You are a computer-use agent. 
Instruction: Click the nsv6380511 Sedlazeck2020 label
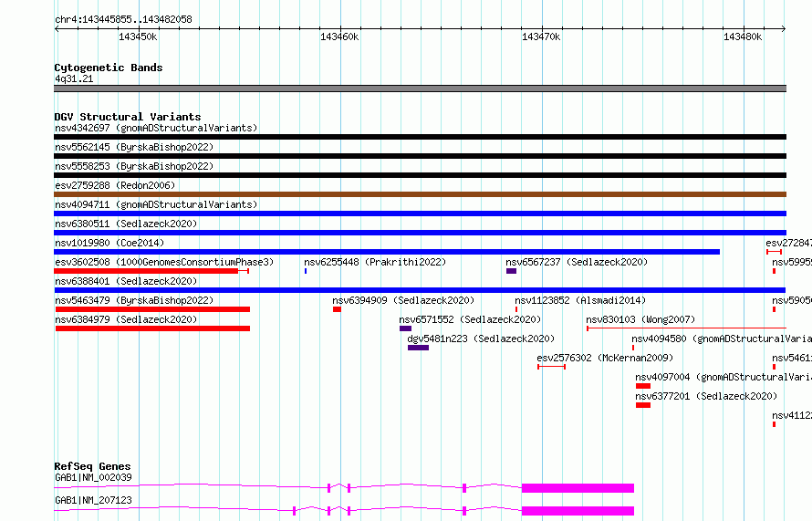pyautogui.click(x=126, y=224)
